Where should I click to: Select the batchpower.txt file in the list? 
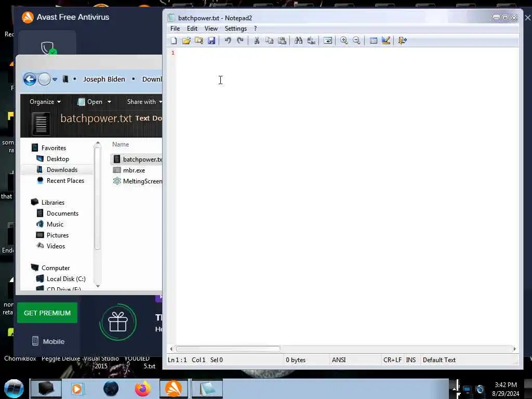pos(137,159)
